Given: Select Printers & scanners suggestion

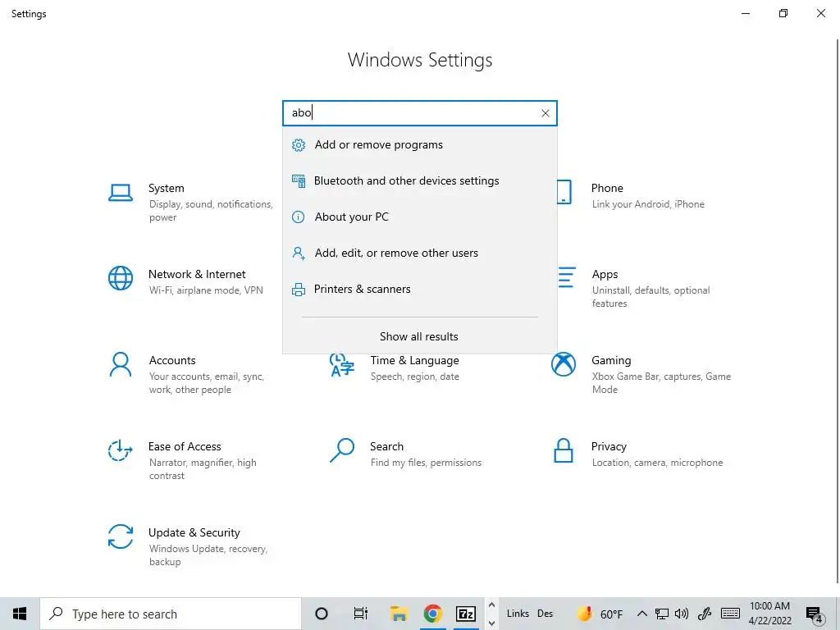Looking at the screenshot, I should tap(420, 290).
